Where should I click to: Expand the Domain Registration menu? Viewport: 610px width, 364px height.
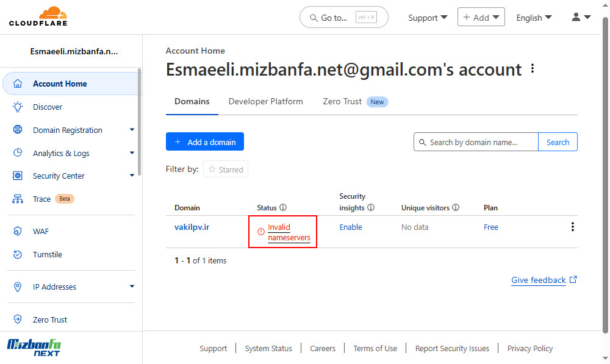(132, 130)
